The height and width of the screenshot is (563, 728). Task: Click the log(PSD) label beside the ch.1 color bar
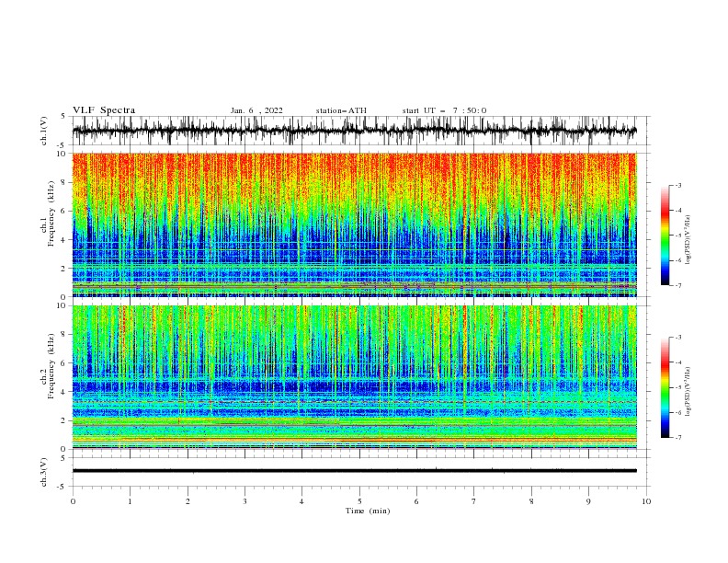point(688,240)
